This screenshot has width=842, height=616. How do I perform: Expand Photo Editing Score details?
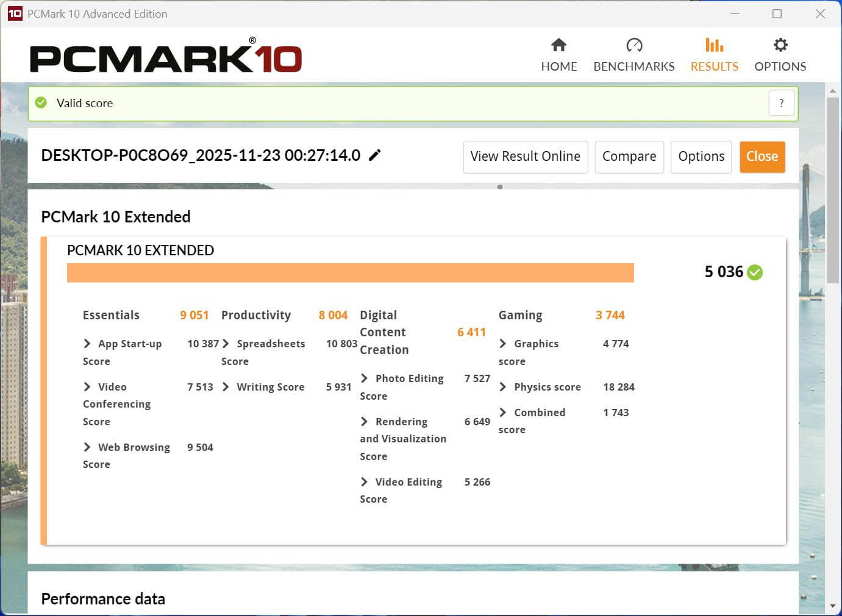365,378
